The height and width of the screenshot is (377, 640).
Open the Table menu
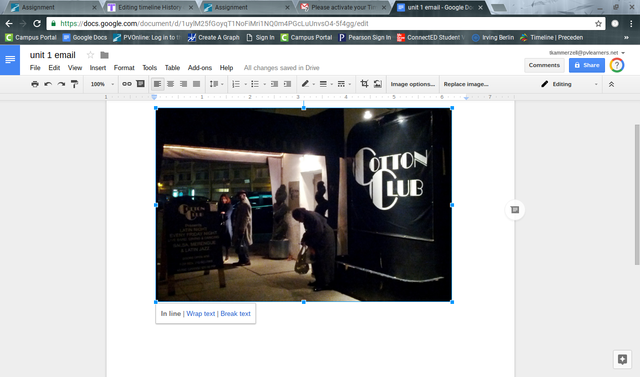point(172,68)
